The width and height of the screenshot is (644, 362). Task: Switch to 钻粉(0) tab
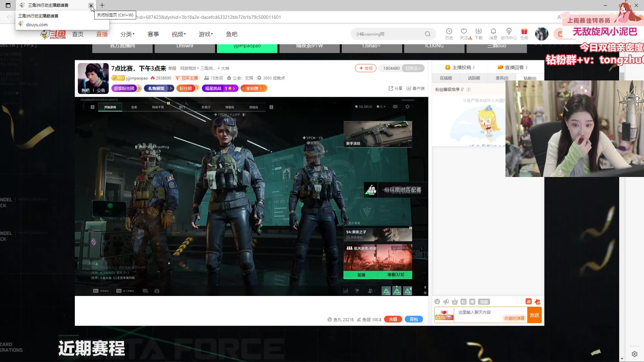[530, 78]
